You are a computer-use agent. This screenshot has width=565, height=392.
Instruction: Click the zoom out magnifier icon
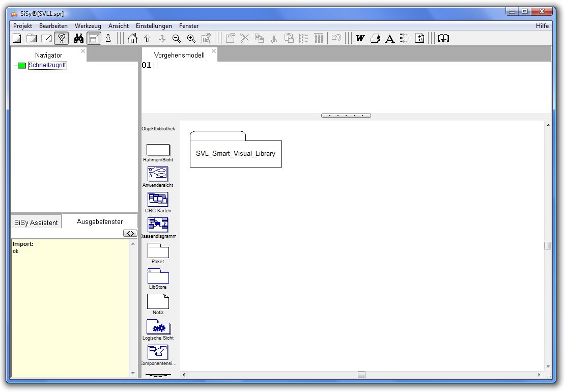click(x=177, y=38)
